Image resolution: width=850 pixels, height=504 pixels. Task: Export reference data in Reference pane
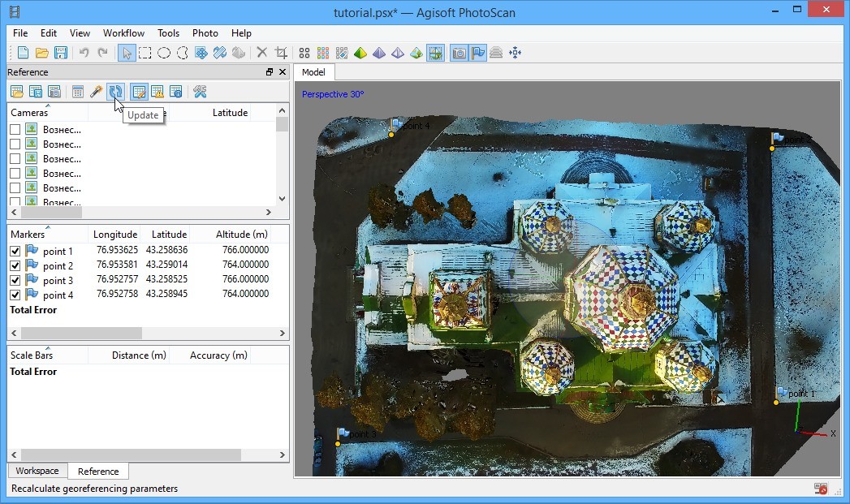(36, 92)
